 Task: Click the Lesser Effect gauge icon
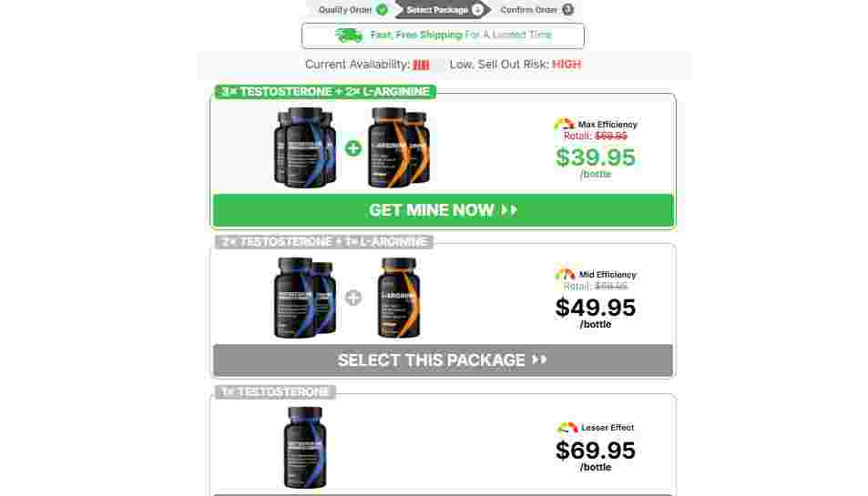[567, 428]
